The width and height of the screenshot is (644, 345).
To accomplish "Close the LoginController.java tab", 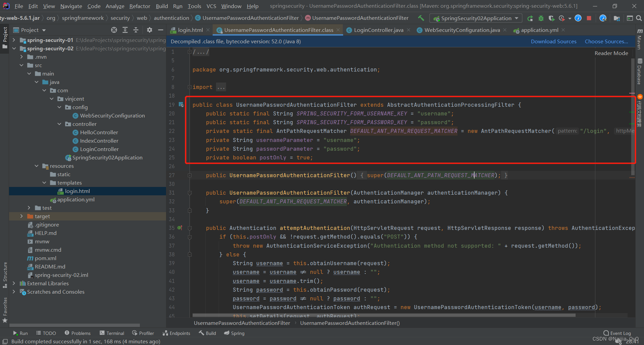I will pos(409,30).
